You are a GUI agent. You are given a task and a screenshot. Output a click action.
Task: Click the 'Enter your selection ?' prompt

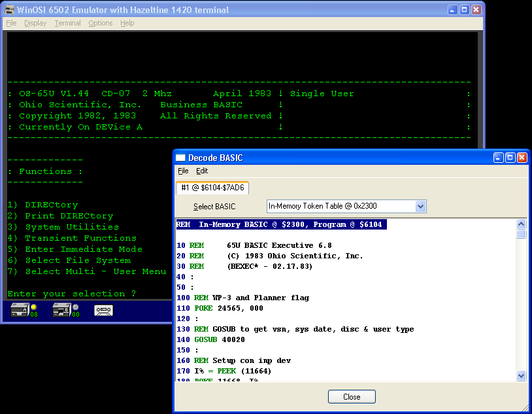(x=72, y=294)
